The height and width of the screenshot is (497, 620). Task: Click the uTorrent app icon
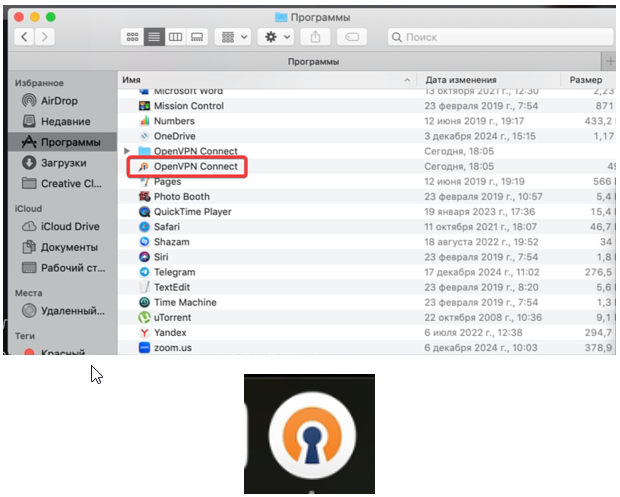[144, 317]
